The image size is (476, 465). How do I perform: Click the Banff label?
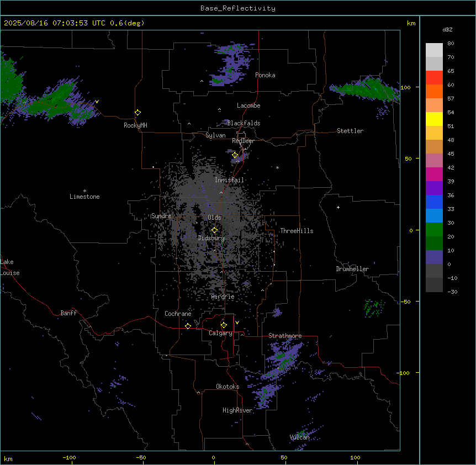click(x=68, y=313)
